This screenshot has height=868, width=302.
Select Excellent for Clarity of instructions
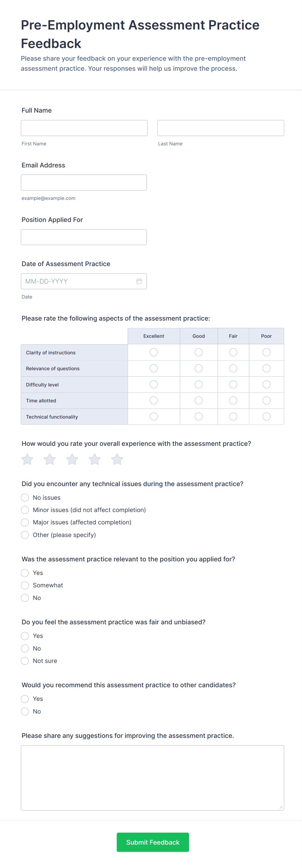click(154, 352)
